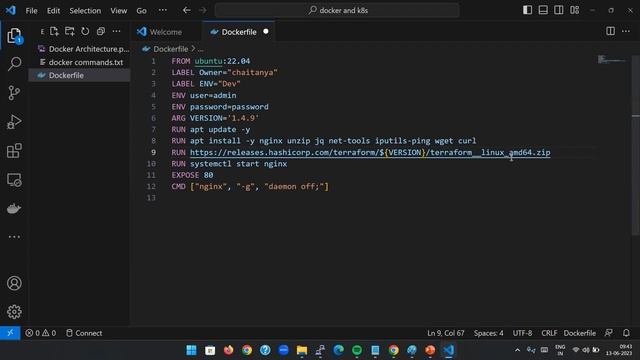The width and height of the screenshot is (640, 360).
Task: Open the View menu
Action: [x=119, y=11]
